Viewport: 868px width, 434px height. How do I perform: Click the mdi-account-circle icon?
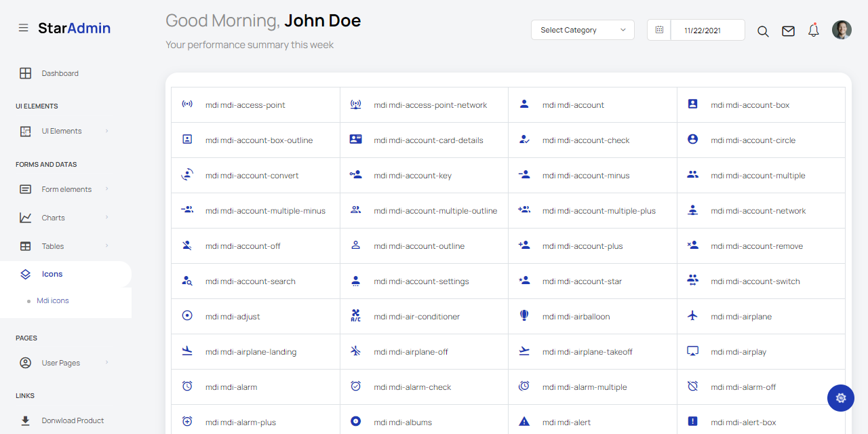[692, 140]
